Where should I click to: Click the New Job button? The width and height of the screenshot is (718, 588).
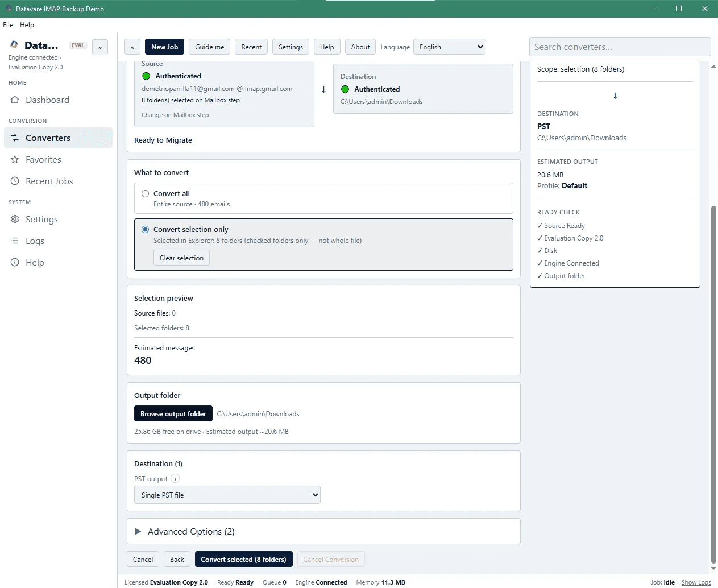coord(164,47)
